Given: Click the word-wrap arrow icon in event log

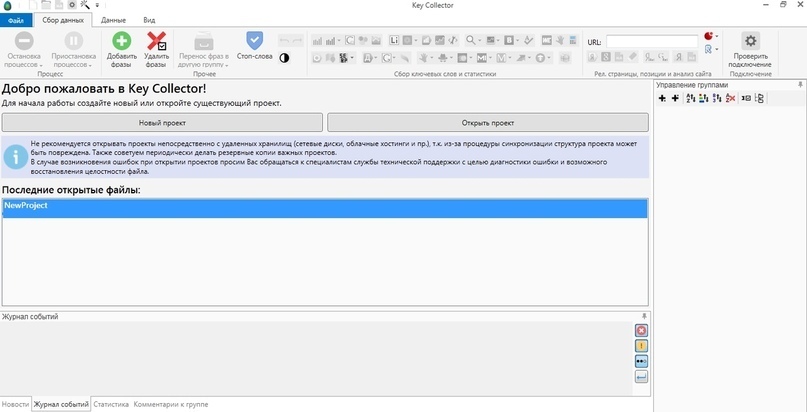Looking at the screenshot, I should tap(641, 378).
